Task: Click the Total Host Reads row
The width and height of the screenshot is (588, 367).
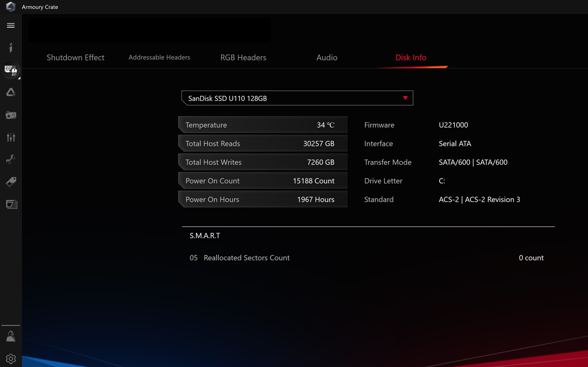Action: point(263,144)
